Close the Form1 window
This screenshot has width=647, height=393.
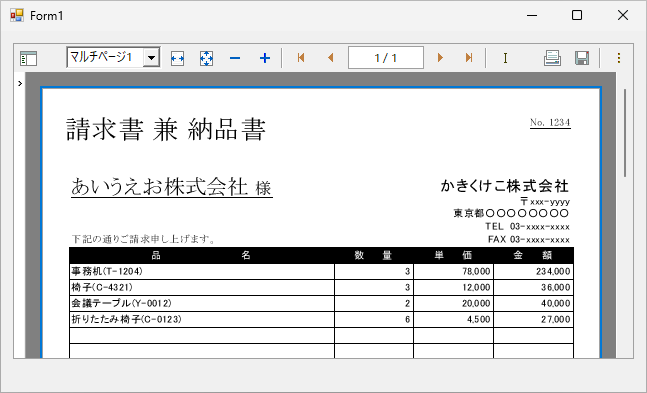click(623, 15)
